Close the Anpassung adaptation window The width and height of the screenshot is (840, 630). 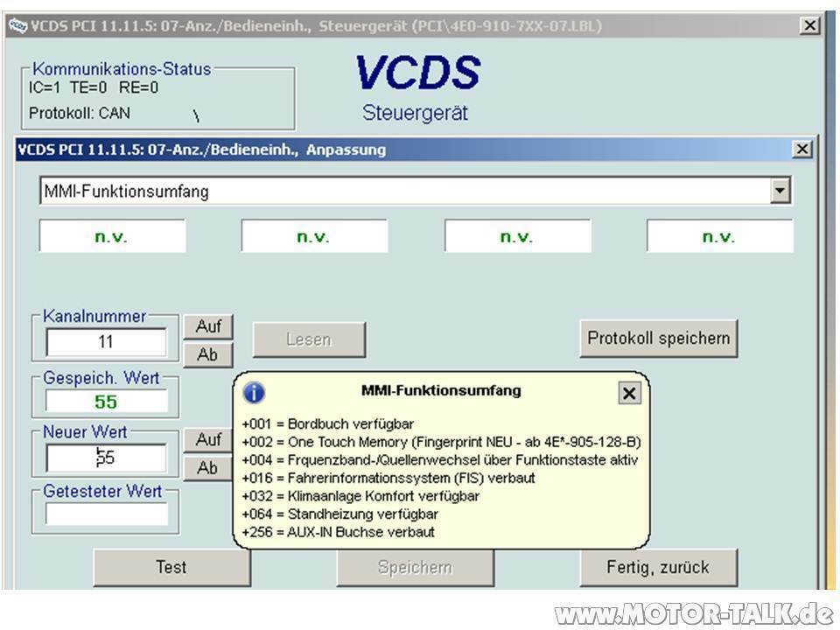point(801,149)
